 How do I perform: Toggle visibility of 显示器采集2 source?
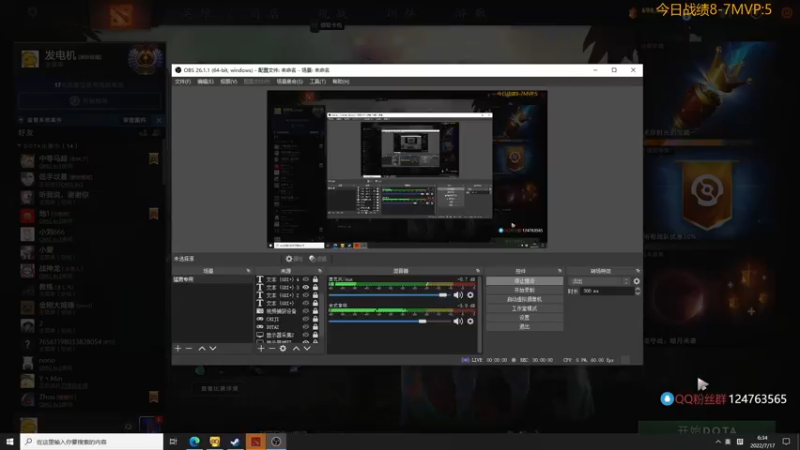306,335
